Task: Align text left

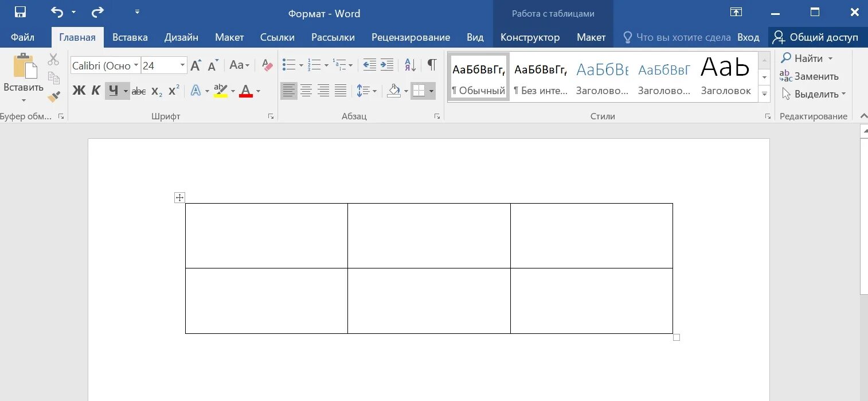Action: (289, 91)
